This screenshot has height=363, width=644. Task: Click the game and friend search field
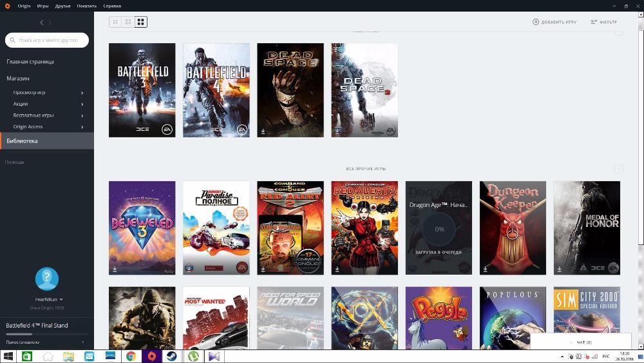point(47,40)
